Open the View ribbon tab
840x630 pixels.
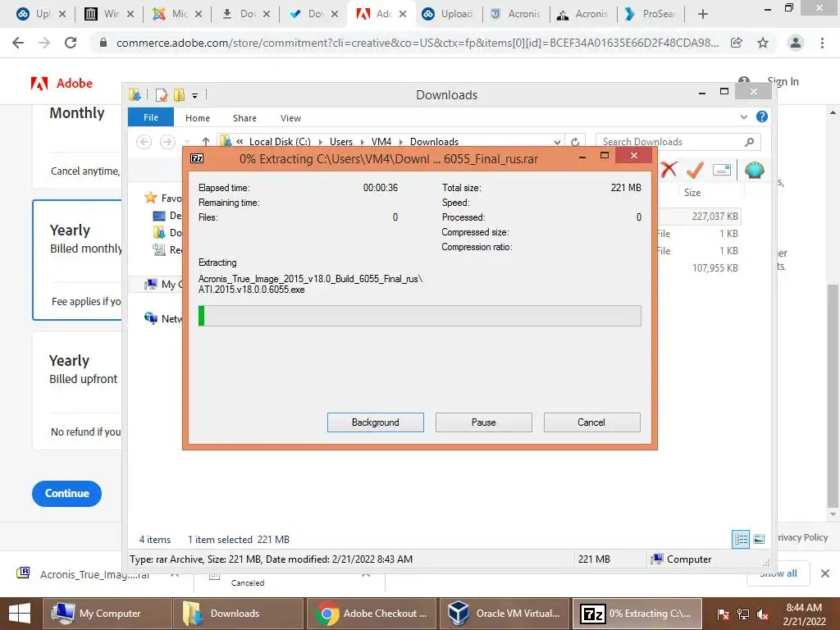[290, 118]
